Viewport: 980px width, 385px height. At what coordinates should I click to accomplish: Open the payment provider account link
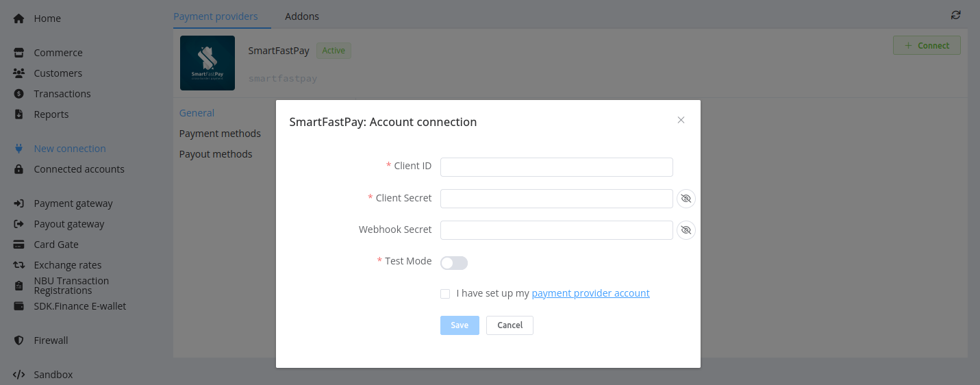pyautogui.click(x=590, y=293)
